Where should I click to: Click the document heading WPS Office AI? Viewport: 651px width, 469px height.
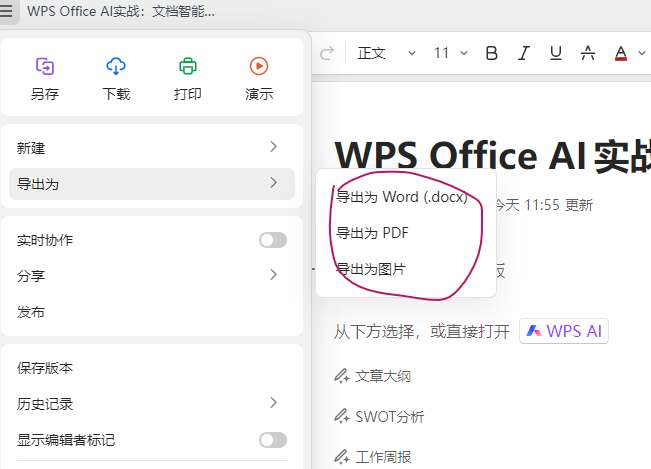[x=493, y=155]
